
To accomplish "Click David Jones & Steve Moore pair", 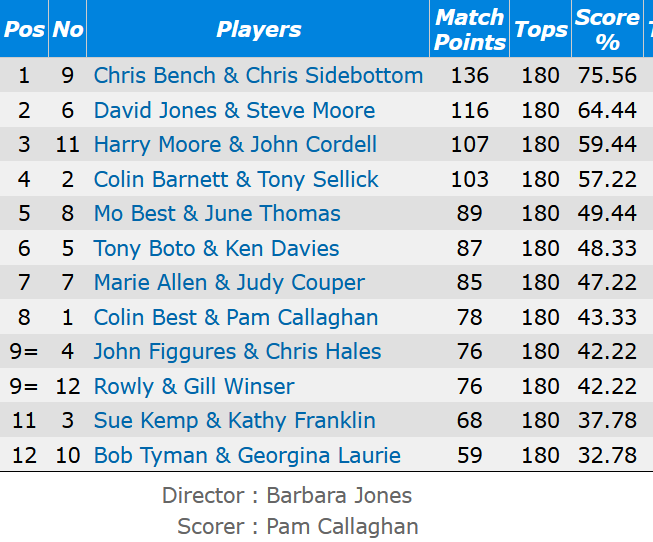I will [234, 111].
